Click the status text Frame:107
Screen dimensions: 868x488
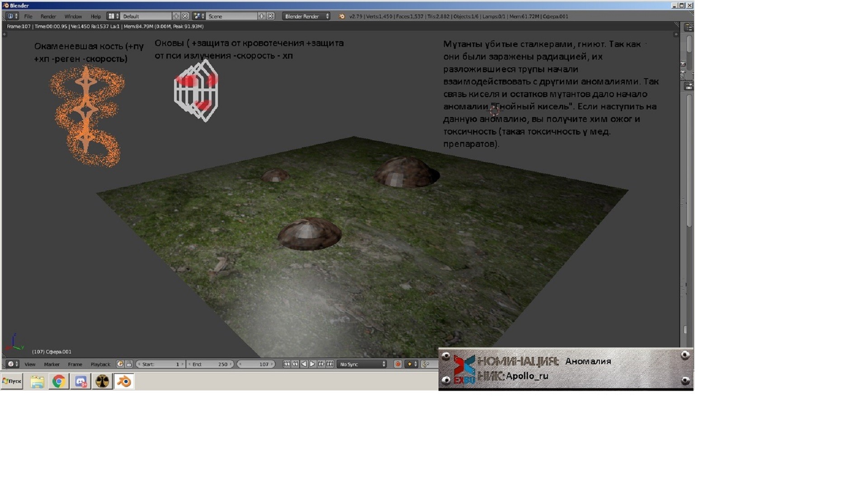pyautogui.click(x=19, y=26)
